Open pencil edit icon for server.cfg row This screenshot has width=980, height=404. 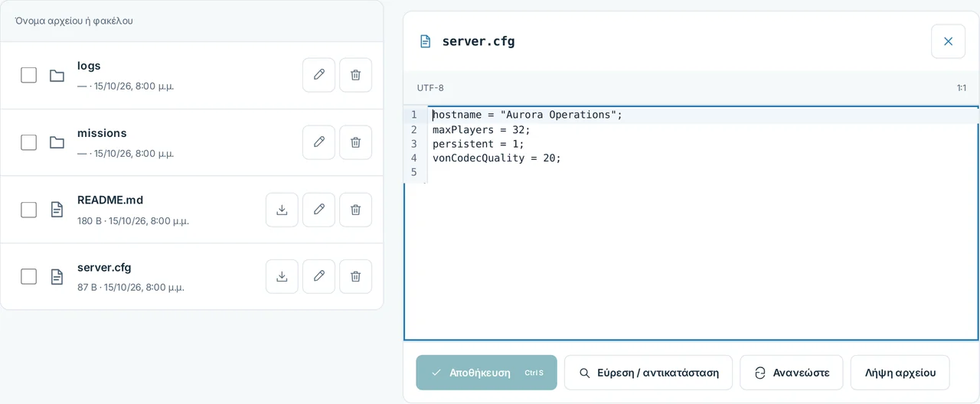coord(318,276)
